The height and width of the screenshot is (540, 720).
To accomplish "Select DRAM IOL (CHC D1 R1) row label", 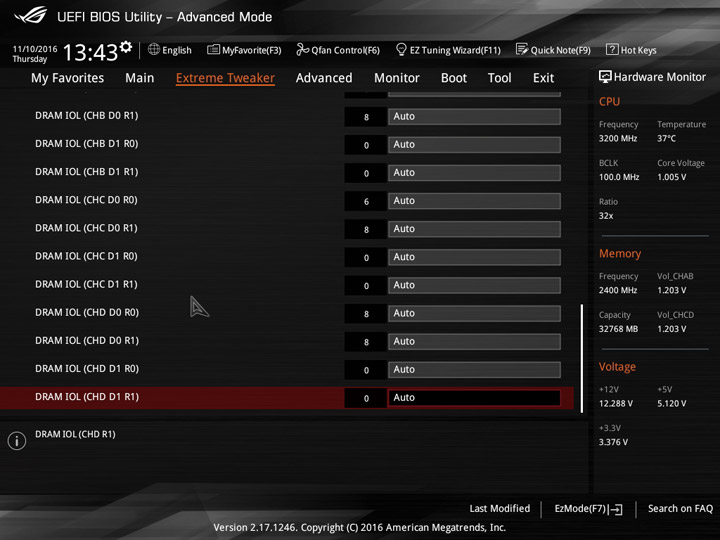I will point(86,284).
